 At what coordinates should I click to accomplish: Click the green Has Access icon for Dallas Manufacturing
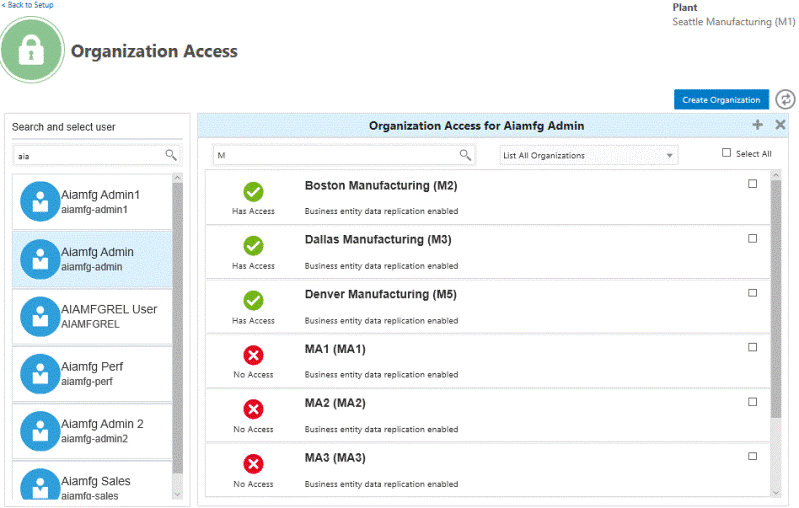point(253,246)
